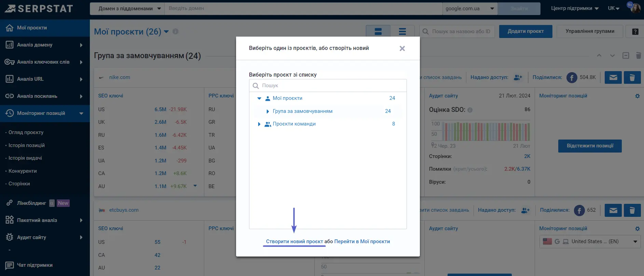Collapse Мої проєкти tree node
The height and width of the screenshot is (276, 644).
click(259, 98)
